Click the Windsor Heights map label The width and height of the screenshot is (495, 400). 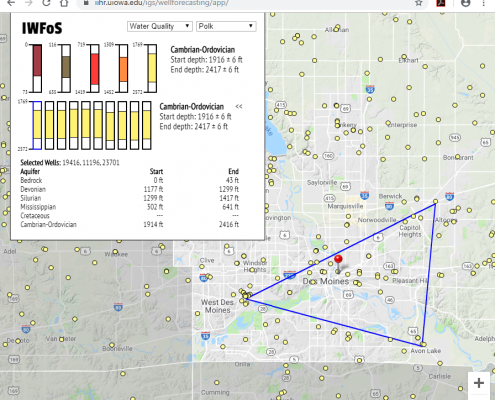[254, 266]
